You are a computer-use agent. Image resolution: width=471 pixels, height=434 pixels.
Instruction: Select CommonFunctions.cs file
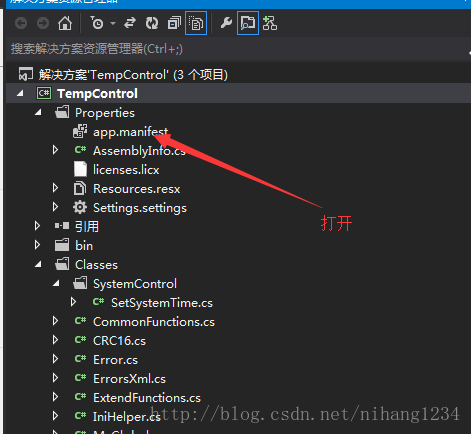click(x=154, y=322)
